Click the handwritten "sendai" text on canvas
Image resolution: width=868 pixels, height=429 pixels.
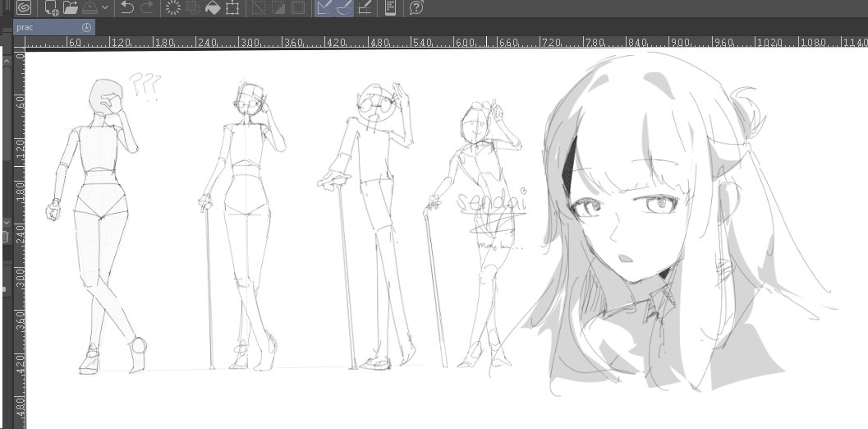pos(491,201)
